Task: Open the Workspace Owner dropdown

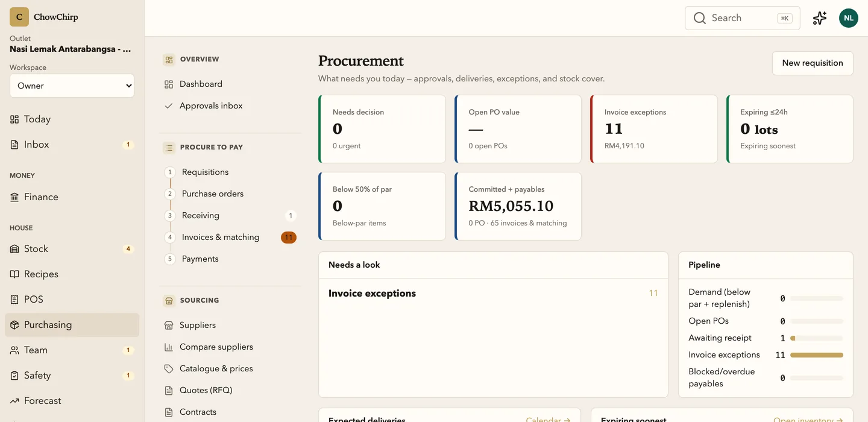Action: pos(72,86)
